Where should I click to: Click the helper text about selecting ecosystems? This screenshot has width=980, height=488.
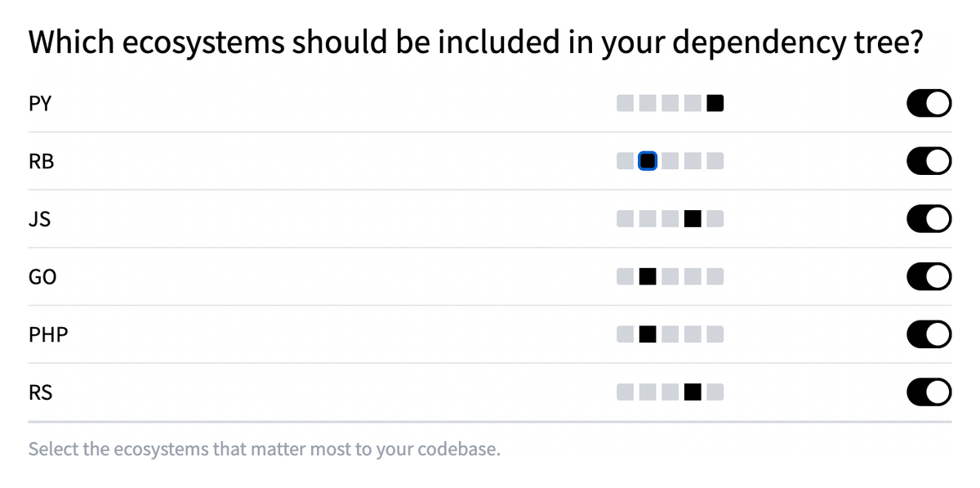click(265, 449)
